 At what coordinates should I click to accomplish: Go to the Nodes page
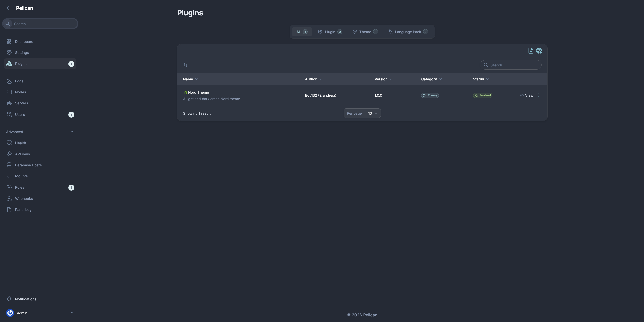[40, 92]
